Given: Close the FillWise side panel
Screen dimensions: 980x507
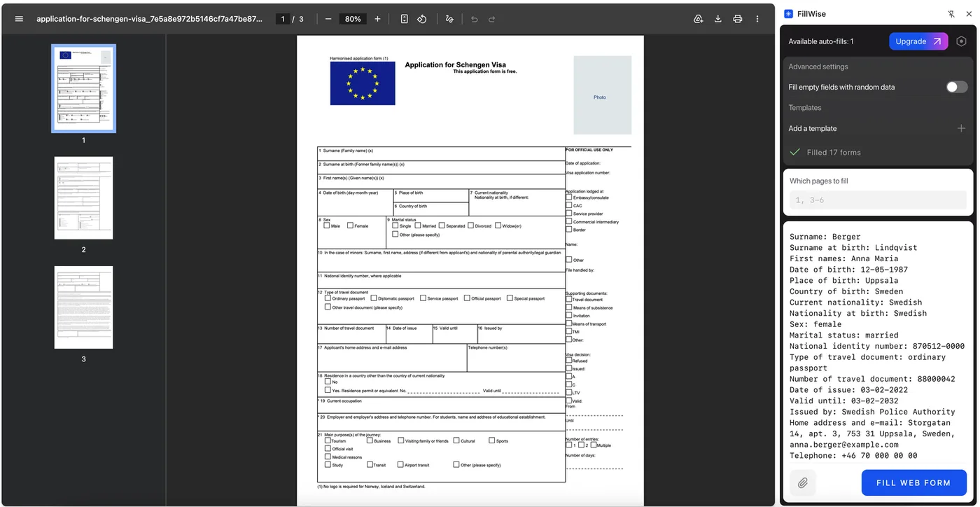Looking at the screenshot, I should [968, 13].
